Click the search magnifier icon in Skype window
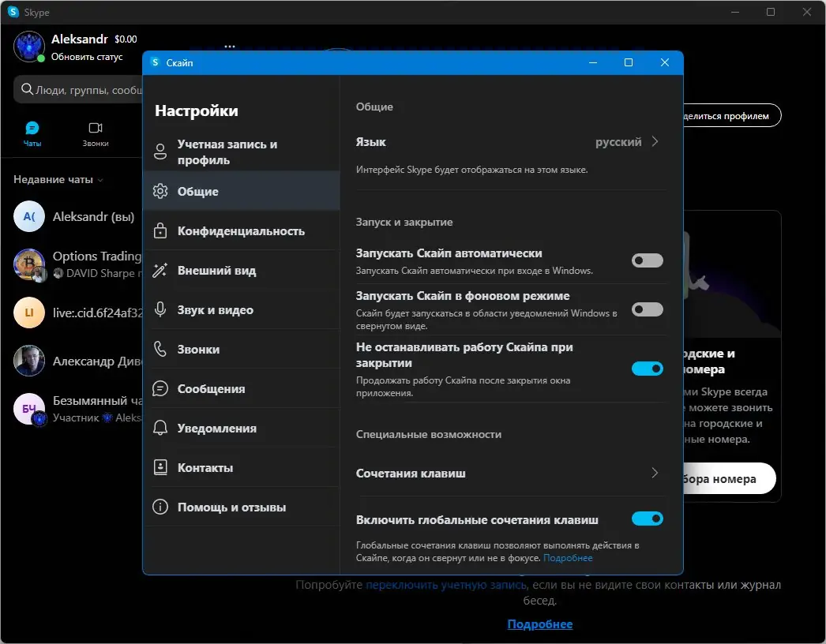The height and width of the screenshot is (644, 826). (x=27, y=89)
